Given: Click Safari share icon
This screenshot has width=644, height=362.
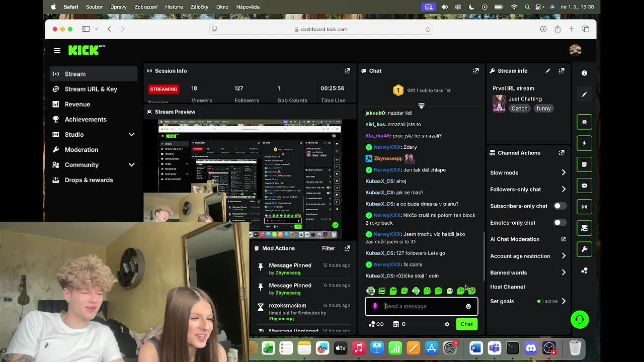Looking at the screenshot, I should click(x=557, y=29).
